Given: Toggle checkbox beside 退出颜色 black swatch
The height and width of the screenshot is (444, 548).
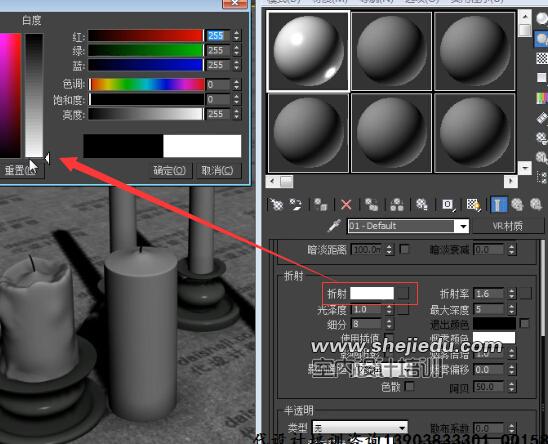Looking at the screenshot, I should tap(524, 323).
